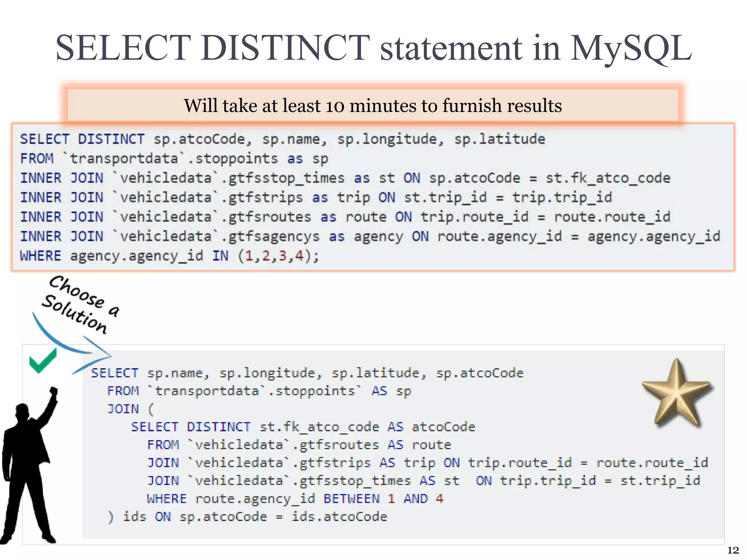Click 'SELECT DISTINCT' keyword in first query

[82, 139]
